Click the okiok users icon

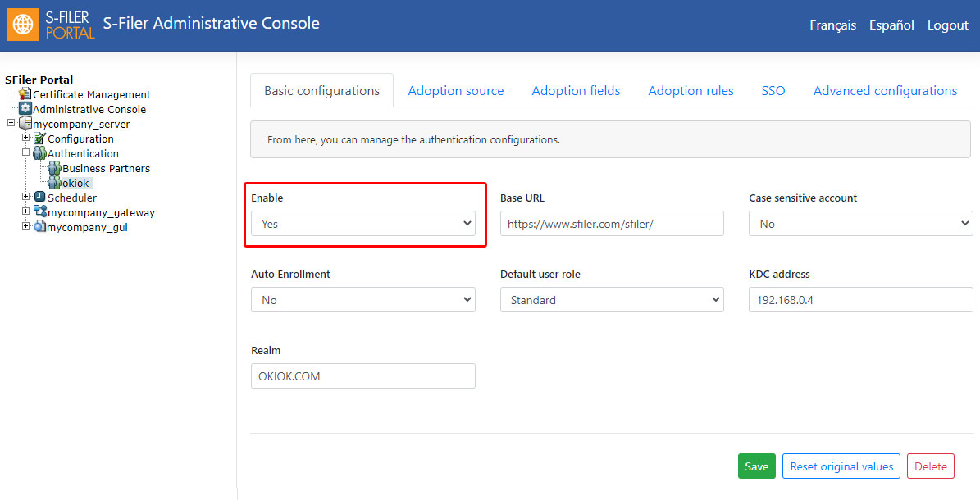[x=54, y=183]
